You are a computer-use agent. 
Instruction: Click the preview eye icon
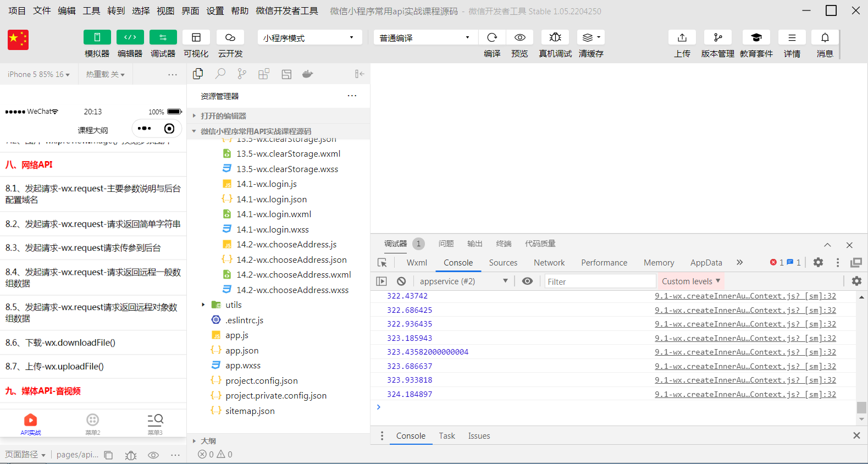pos(519,37)
